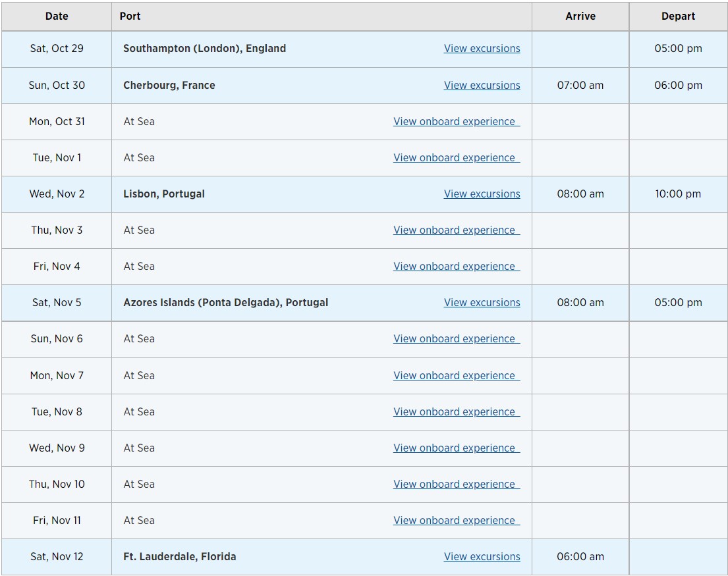
Task: Open View excursions for Azores Islands, Portugal
Action: [x=482, y=302]
